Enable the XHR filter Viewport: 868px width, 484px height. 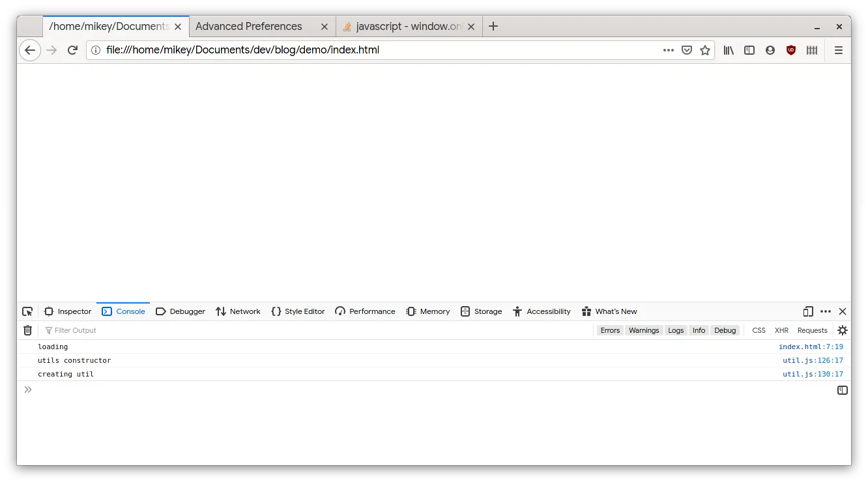pyautogui.click(x=781, y=330)
